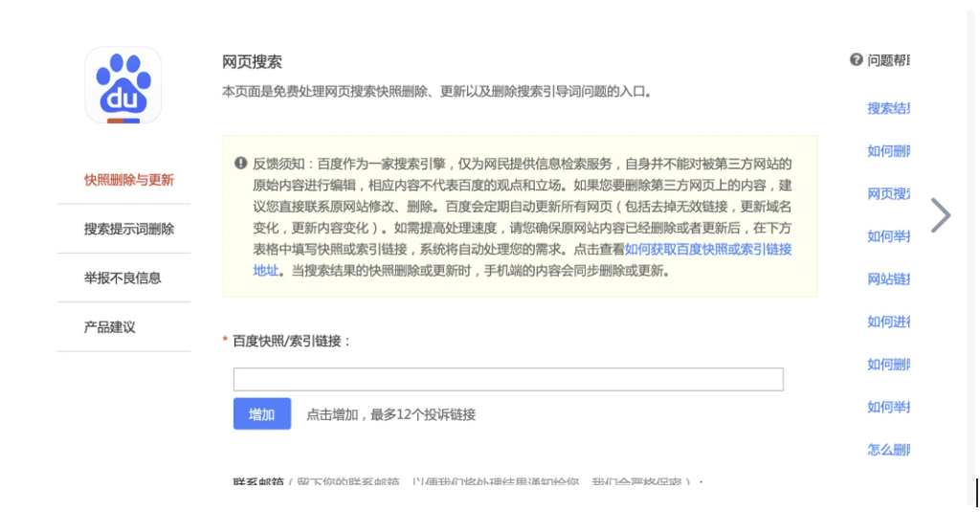Open the 网站链 help link
The image size is (980, 512).
click(x=888, y=278)
